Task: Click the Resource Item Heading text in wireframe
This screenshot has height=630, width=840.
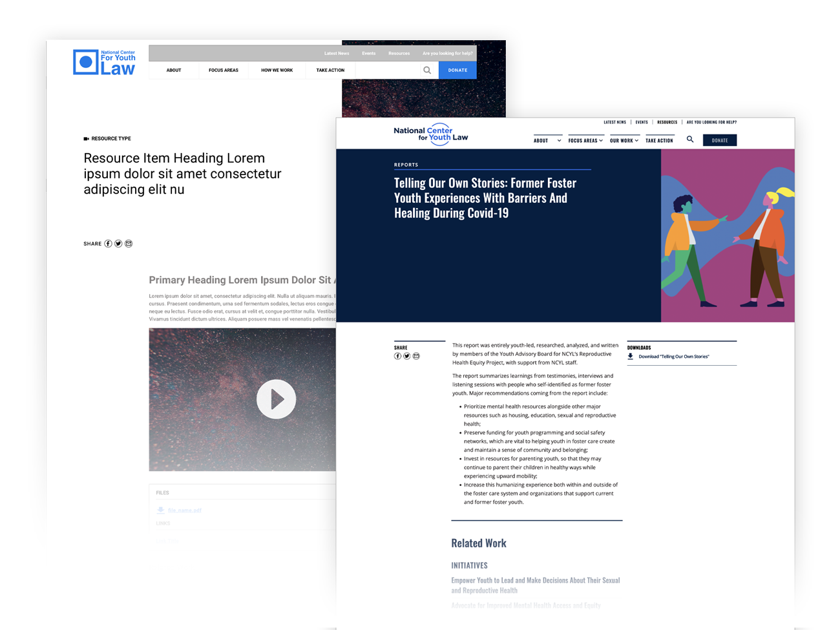Action: coord(183,174)
